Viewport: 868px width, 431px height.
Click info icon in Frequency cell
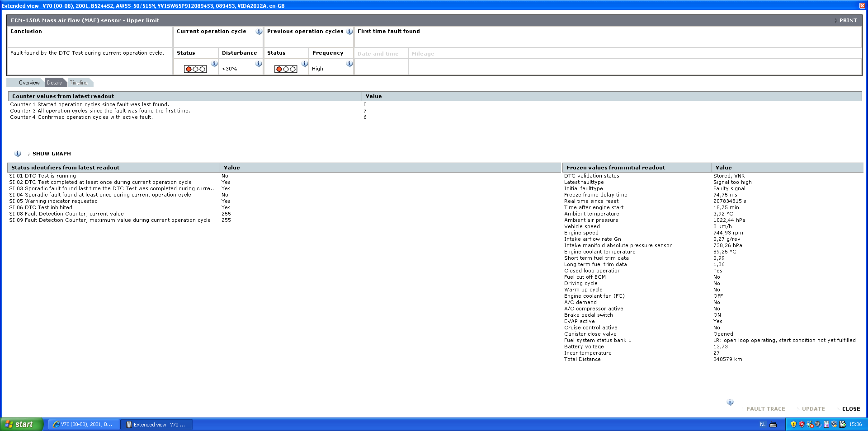[349, 64]
